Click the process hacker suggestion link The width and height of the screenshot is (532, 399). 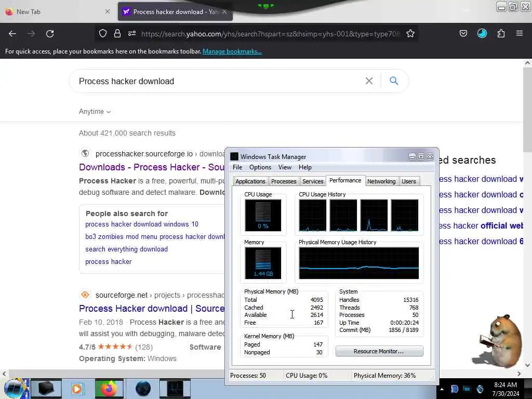point(108,262)
